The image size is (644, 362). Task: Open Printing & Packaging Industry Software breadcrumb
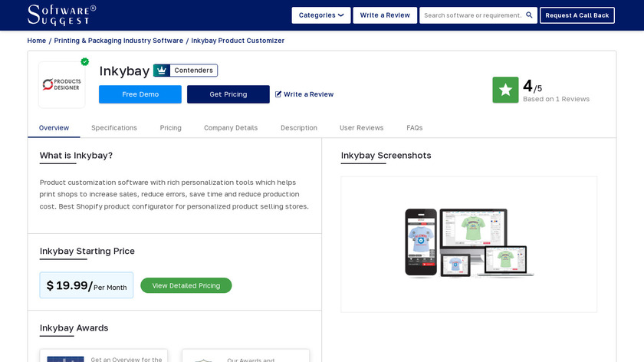(x=119, y=41)
